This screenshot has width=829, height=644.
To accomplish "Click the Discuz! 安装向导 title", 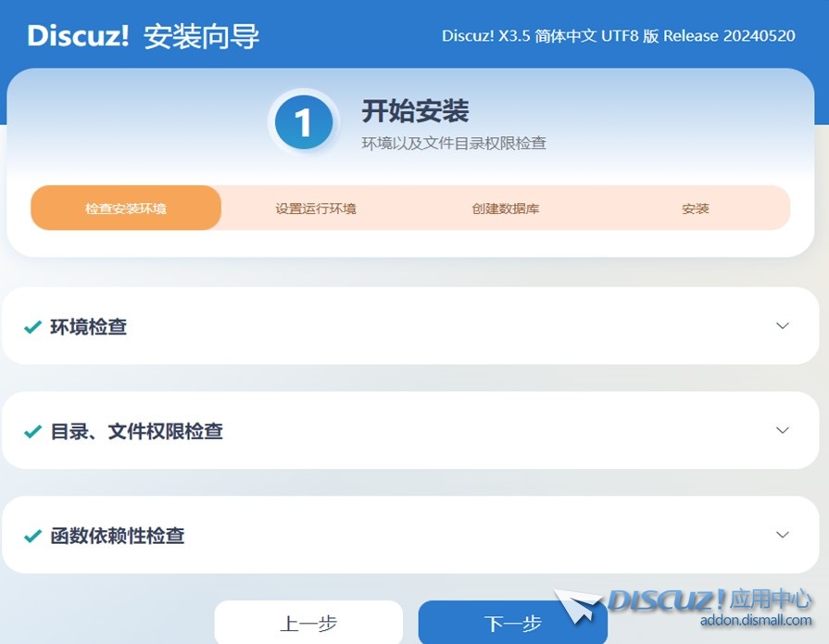I will [x=144, y=36].
